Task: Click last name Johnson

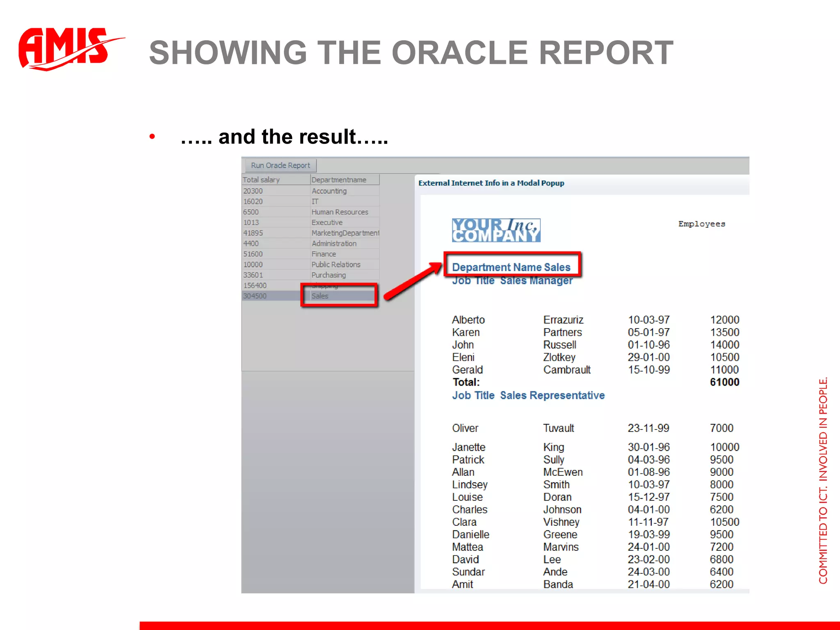Action: tap(562, 509)
